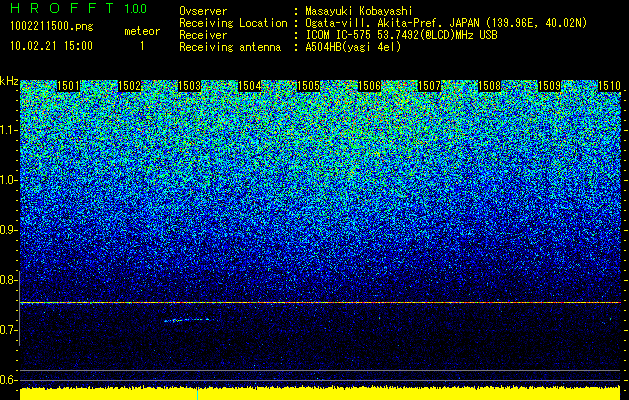Image resolution: width=629 pixels, height=400 pixels.
Task: Click the 1509 time marker
Action: click(x=549, y=86)
